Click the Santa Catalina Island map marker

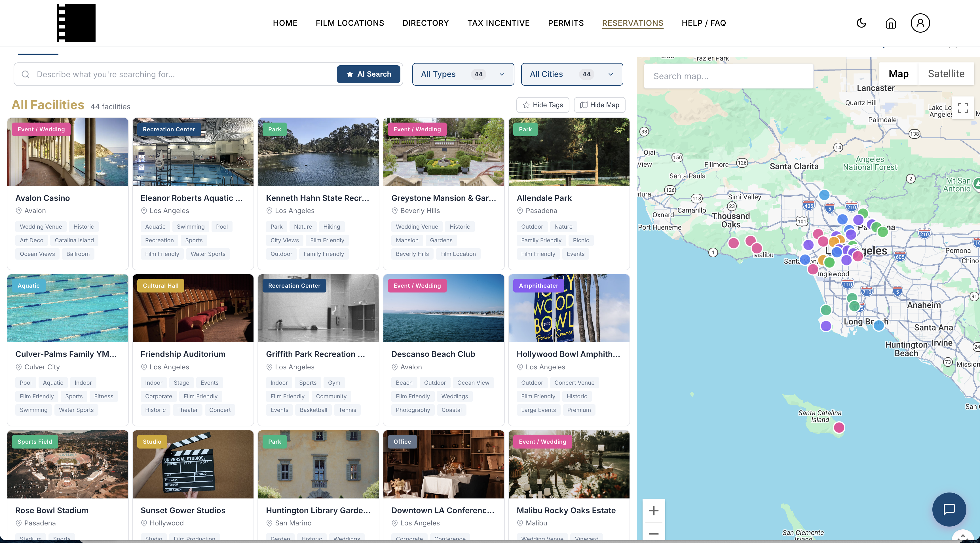[x=839, y=427]
